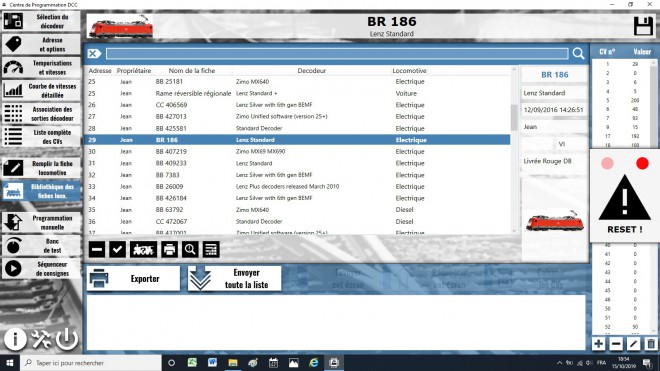Viewport: 660px width, 371px height.
Task: Select the BB 407219 row
Action: [x=297, y=152]
